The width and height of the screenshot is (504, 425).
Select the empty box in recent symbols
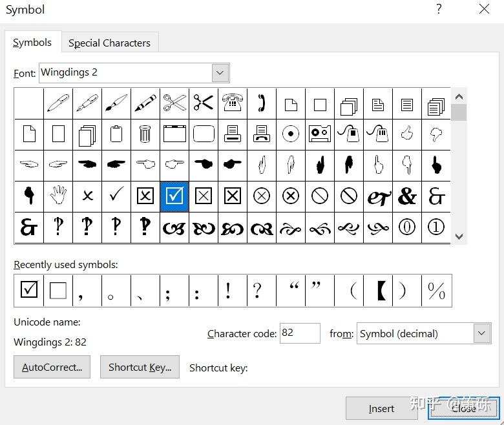[x=58, y=291]
